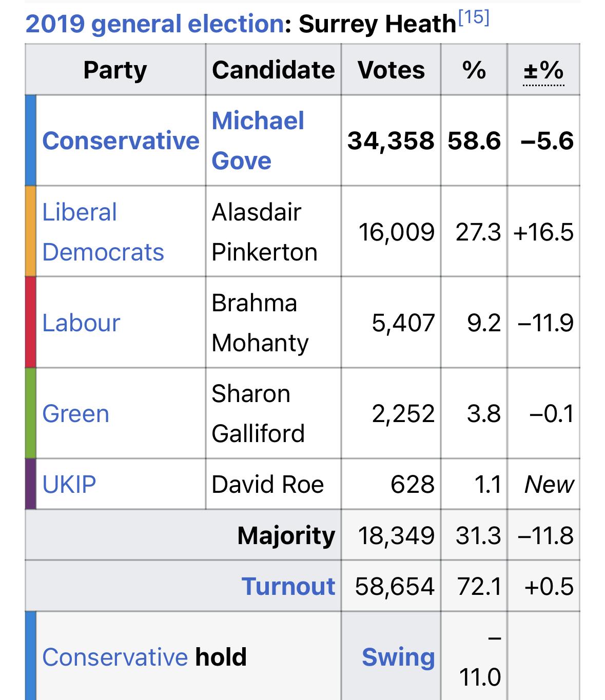Click the Candidate column header
This screenshot has height=700, width=605.
(x=274, y=70)
